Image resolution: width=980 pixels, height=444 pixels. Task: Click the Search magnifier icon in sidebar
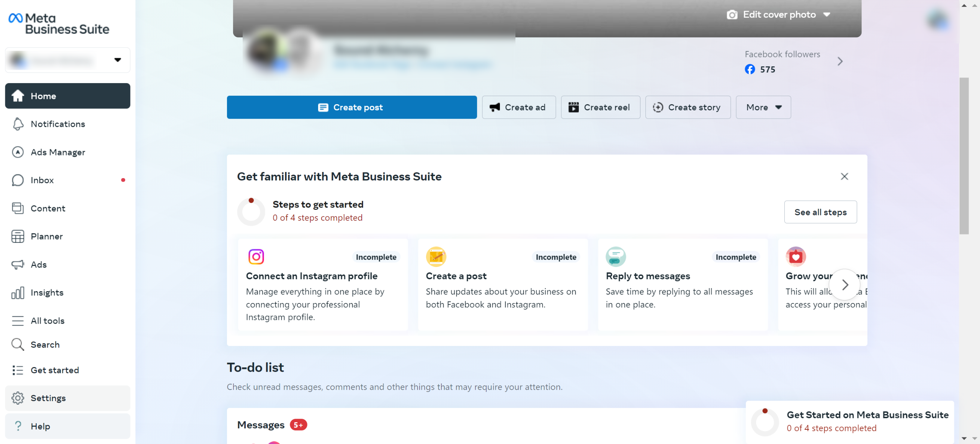18,344
